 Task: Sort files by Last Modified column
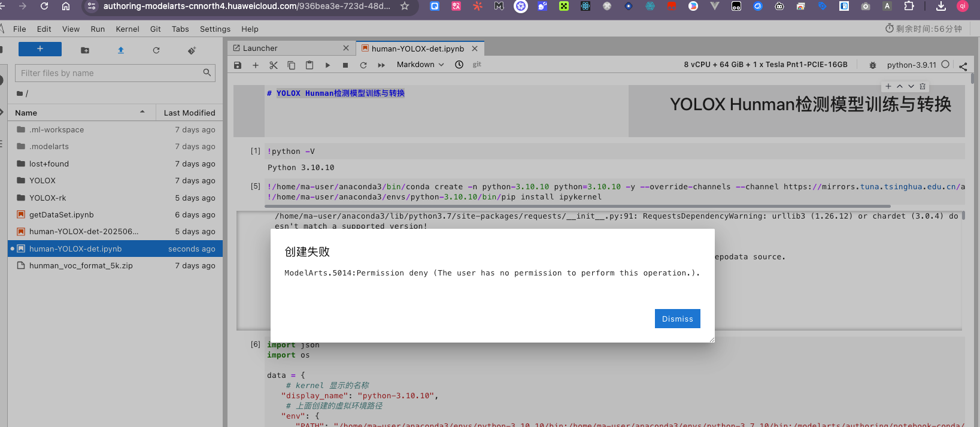189,113
